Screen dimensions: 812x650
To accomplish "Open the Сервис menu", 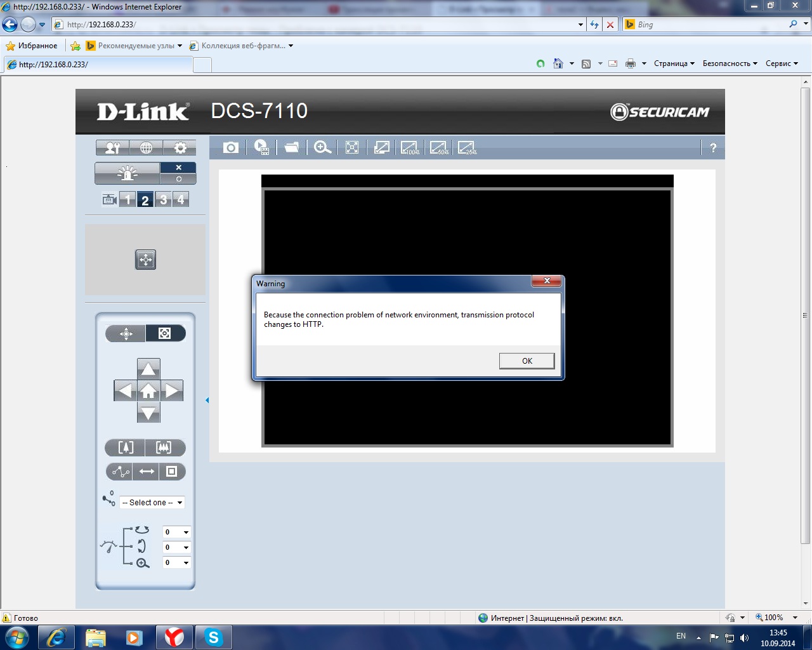I will point(782,63).
